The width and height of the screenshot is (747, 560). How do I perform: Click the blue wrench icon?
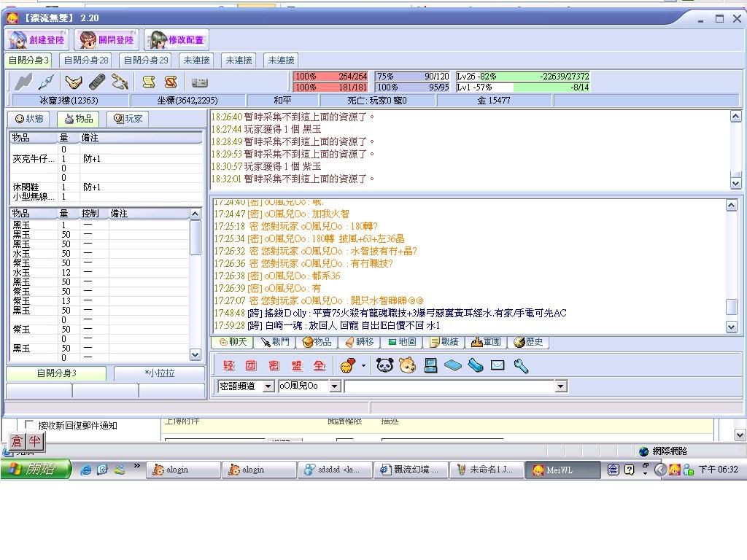[x=521, y=365]
